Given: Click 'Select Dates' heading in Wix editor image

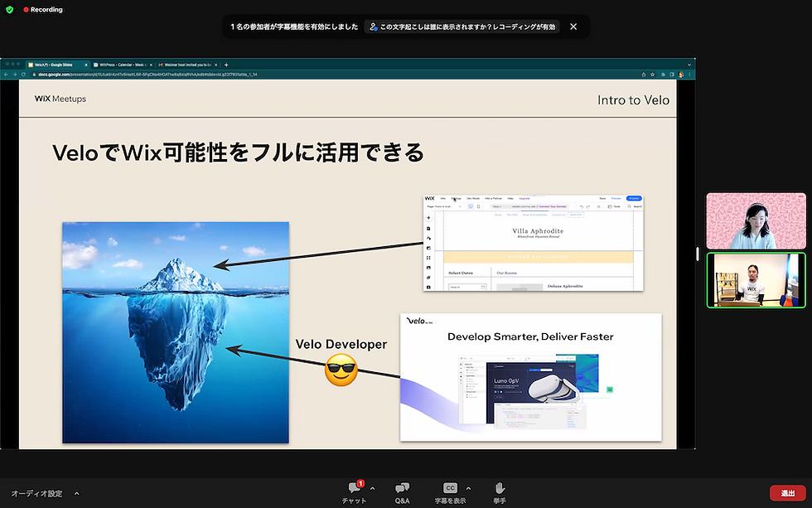Looking at the screenshot, I should 461,273.
